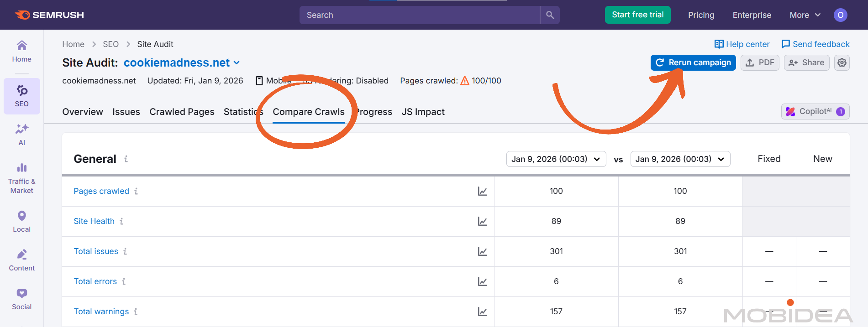This screenshot has height=327, width=868.
Task: Click info icon next to General
Action: [126, 159]
